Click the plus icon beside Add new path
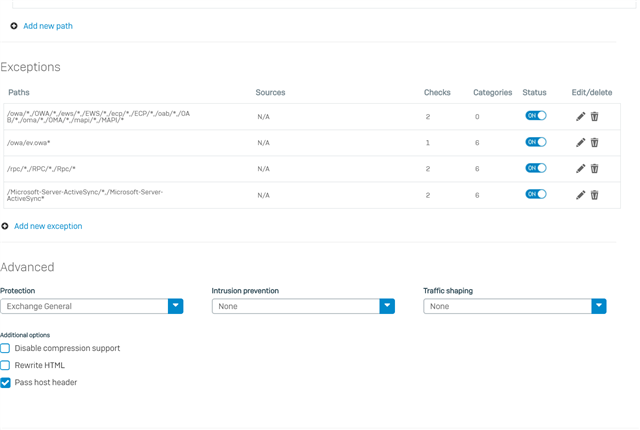 click(14, 26)
